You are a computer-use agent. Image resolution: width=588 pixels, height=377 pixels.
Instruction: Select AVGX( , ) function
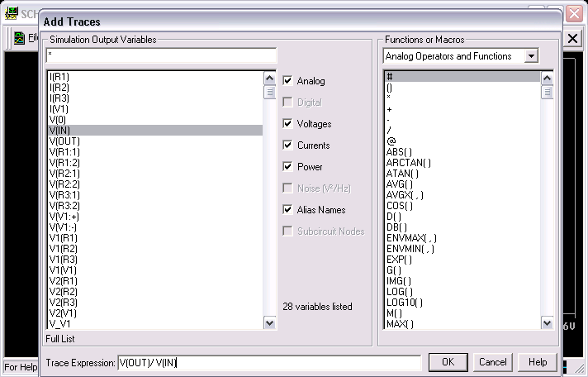(462, 195)
